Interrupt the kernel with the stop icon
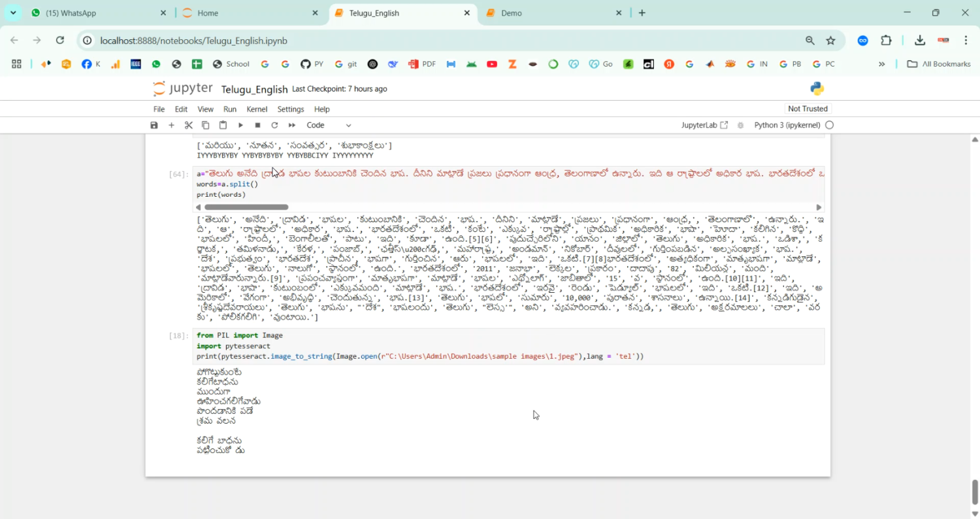The width and height of the screenshot is (980, 519). (x=257, y=125)
